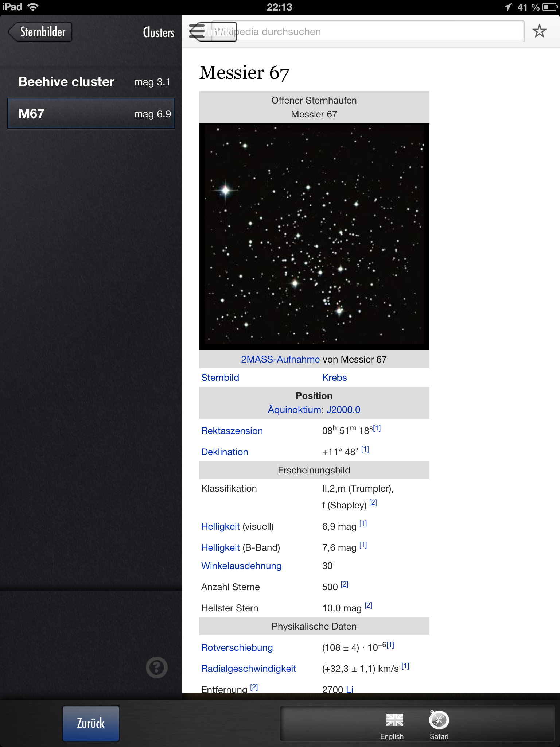
Task: Follow the Rotverschiebung link
Action: [x=237, y=647]
